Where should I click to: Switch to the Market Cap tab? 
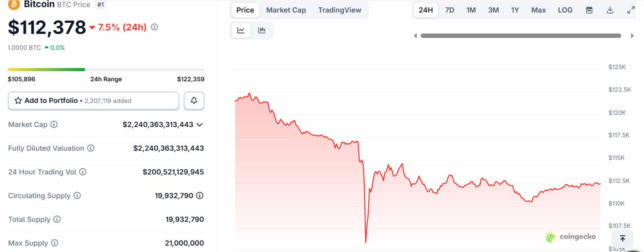point(286,10)
